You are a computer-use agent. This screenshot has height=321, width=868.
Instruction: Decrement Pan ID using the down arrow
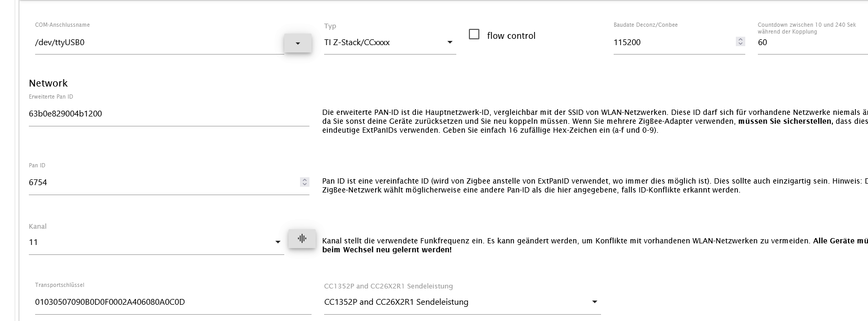(x=304, y=184)
